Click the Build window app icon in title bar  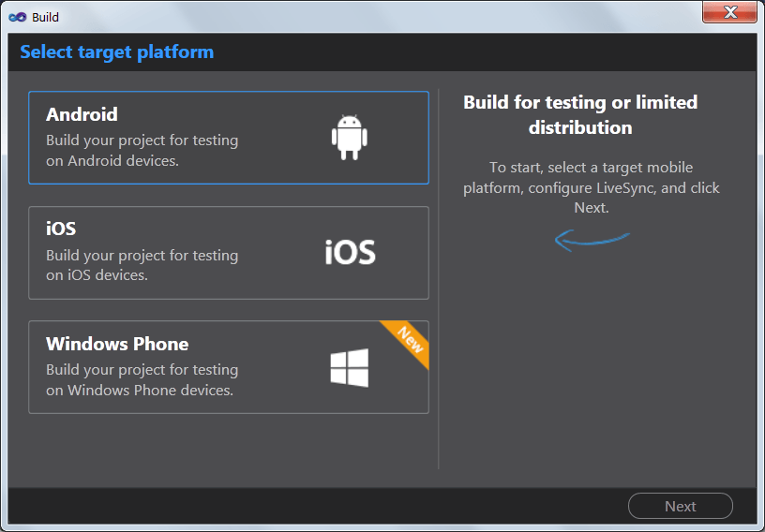coord(18,17)
